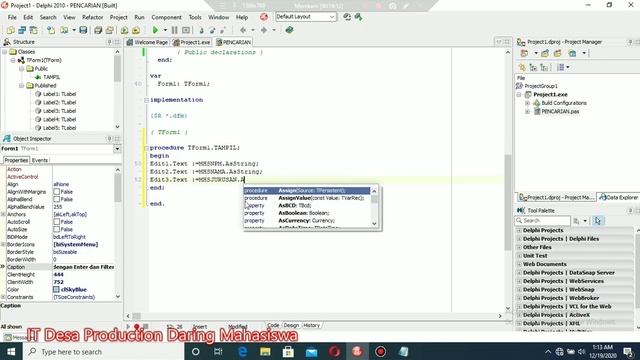The image size is (640, 360).
Task: Open Object Inspector Form1 component dropdown
Action: (x=117, y=149)
